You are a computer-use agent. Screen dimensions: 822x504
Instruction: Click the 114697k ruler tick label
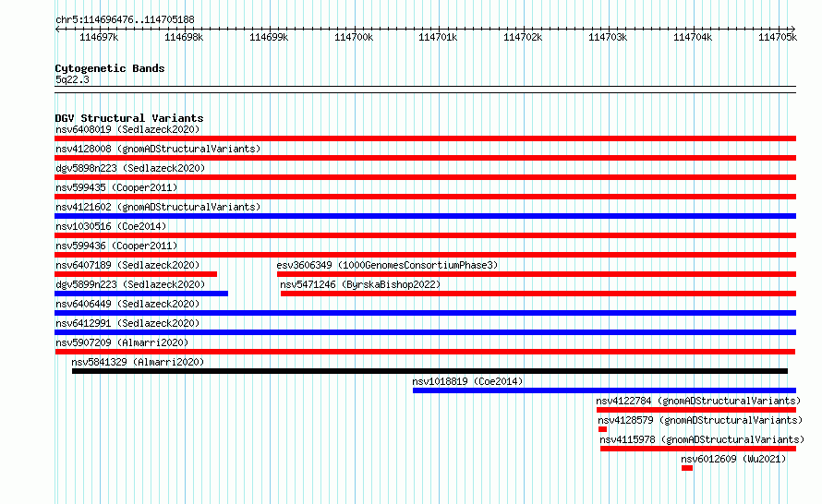pos(99,37)
